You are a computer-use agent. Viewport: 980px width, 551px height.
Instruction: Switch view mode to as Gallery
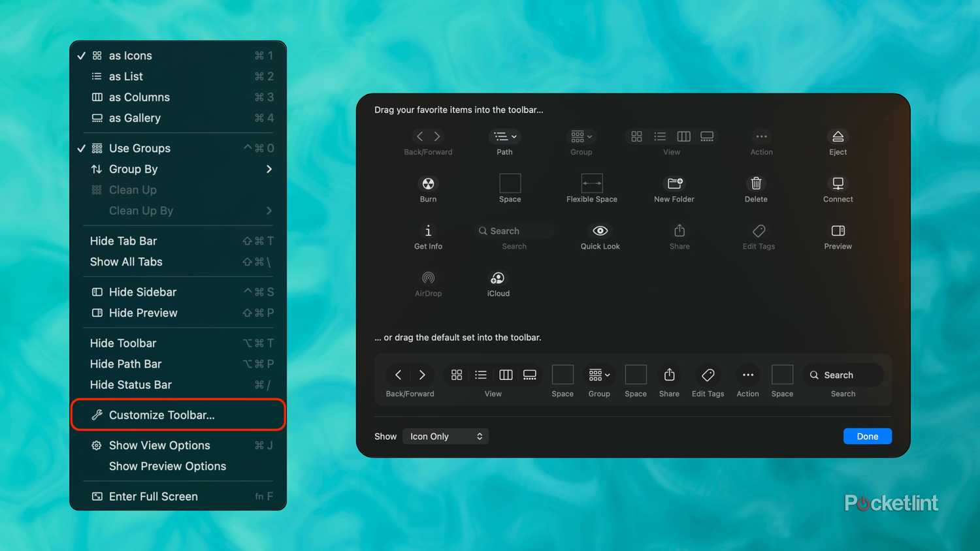[135, 118]
